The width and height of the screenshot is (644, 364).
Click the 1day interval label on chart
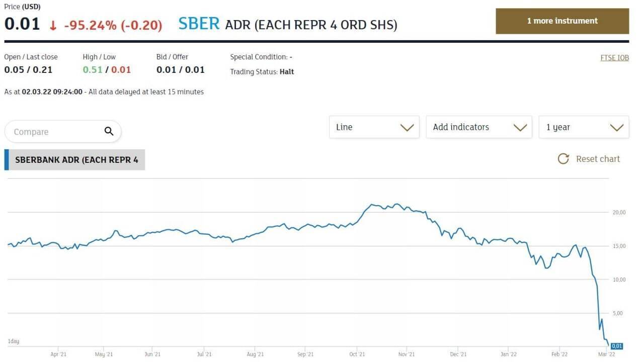tap(14, 341)
